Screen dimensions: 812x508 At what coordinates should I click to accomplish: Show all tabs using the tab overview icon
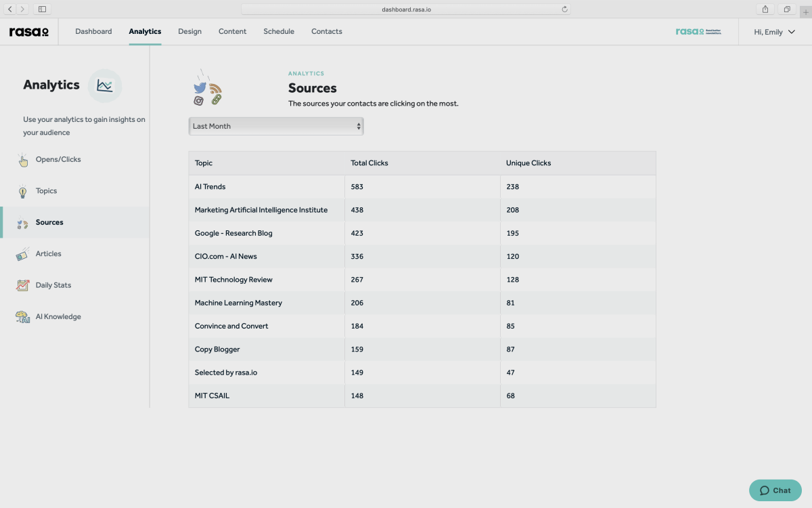[x=787, y=9]
